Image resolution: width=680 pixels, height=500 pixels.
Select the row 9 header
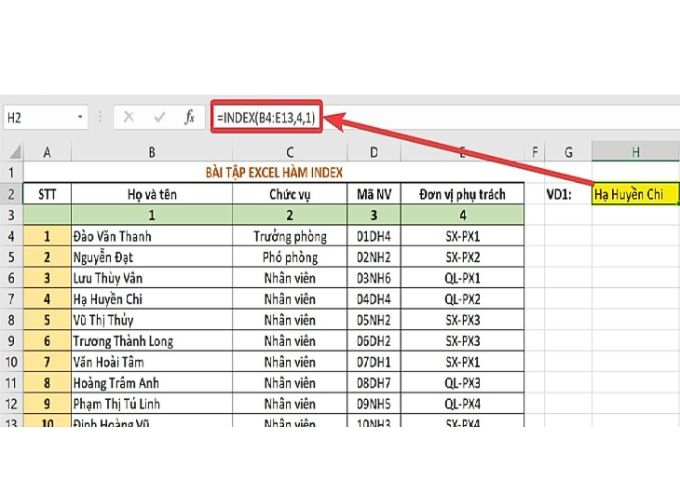click(x=12, y=341)
